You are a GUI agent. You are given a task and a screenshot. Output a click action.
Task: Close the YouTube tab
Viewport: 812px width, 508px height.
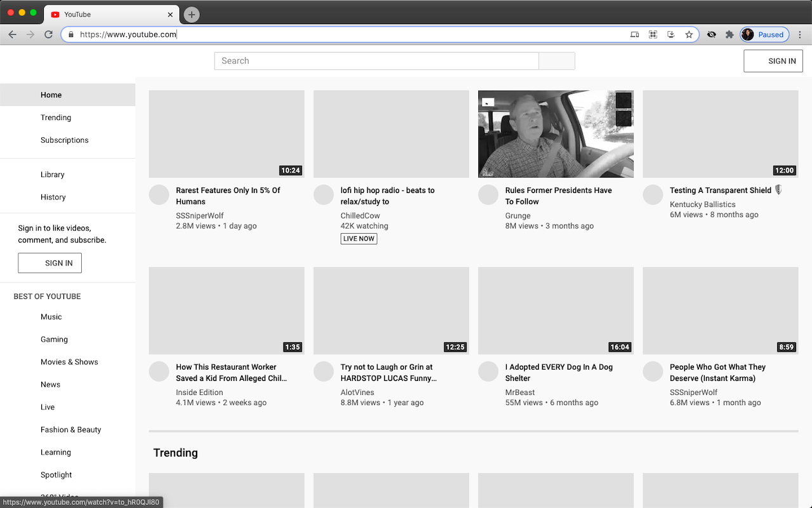point(170,15)
